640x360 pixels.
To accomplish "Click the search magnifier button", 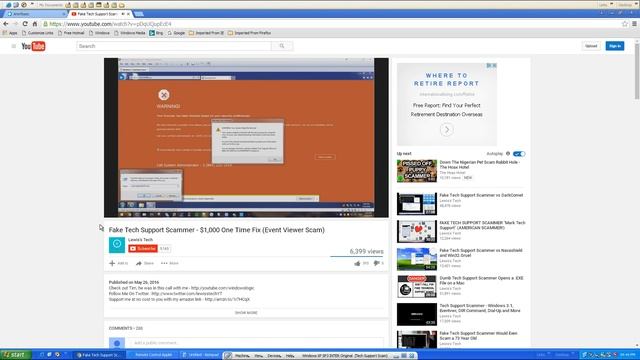I will coord(282,46).
